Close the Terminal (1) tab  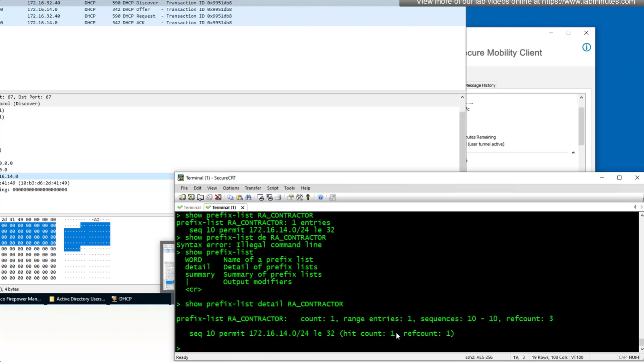click(x=243, y=208)
